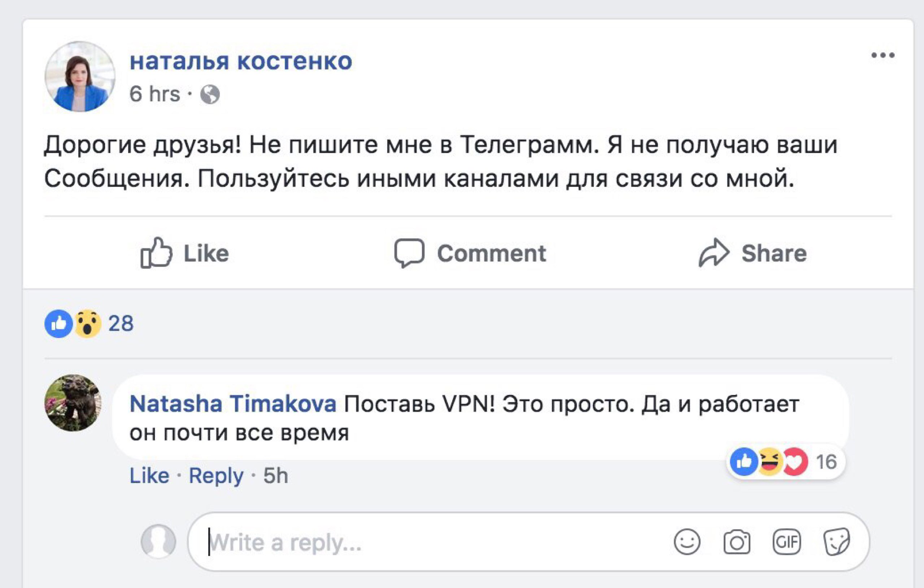The width and height of the screenshot is (924, 588).
Task: Click the Share button on post
Action: coord(753,253)
